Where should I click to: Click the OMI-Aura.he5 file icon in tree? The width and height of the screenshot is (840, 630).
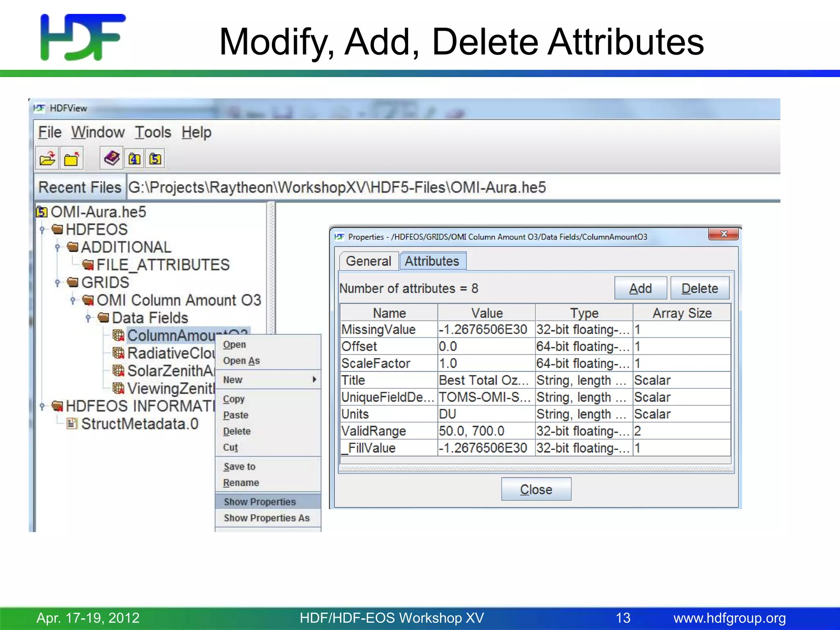coord(42,212)
